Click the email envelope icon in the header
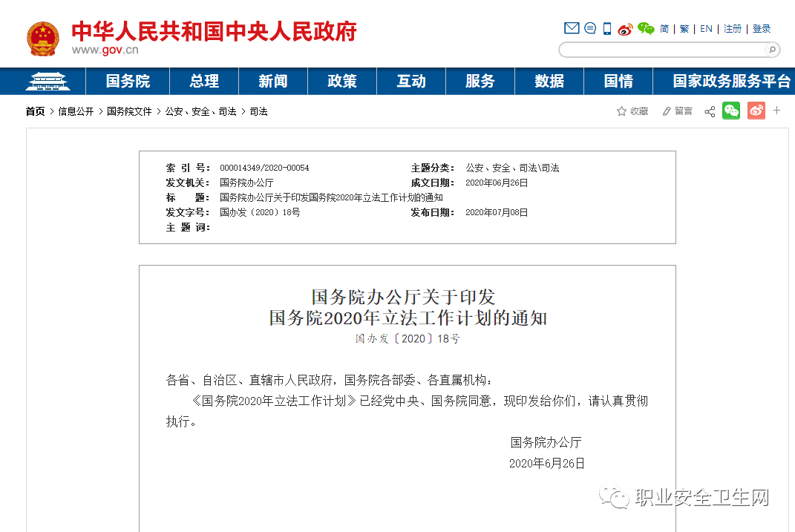Viewport: 795px width, 532px height. 571,27
